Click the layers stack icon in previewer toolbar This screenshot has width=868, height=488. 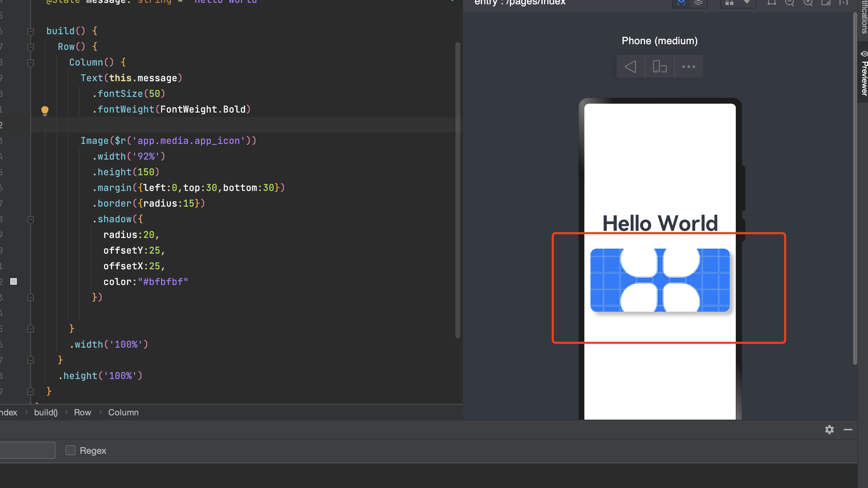[x=698, y=3]
